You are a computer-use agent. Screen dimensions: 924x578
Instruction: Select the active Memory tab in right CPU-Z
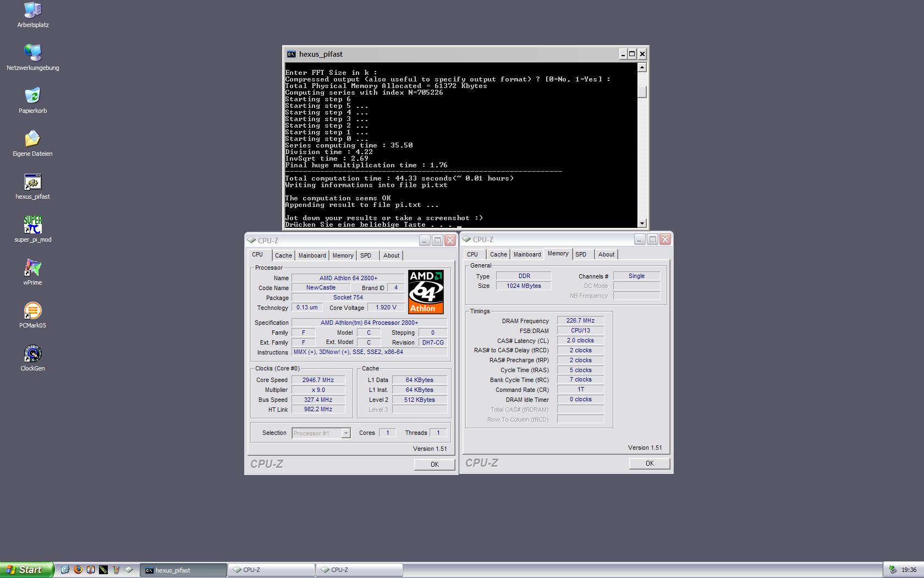pos(558,253)
